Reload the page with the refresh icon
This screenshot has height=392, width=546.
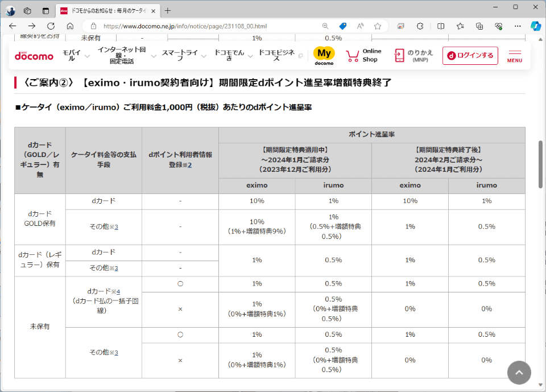point(51,26)
